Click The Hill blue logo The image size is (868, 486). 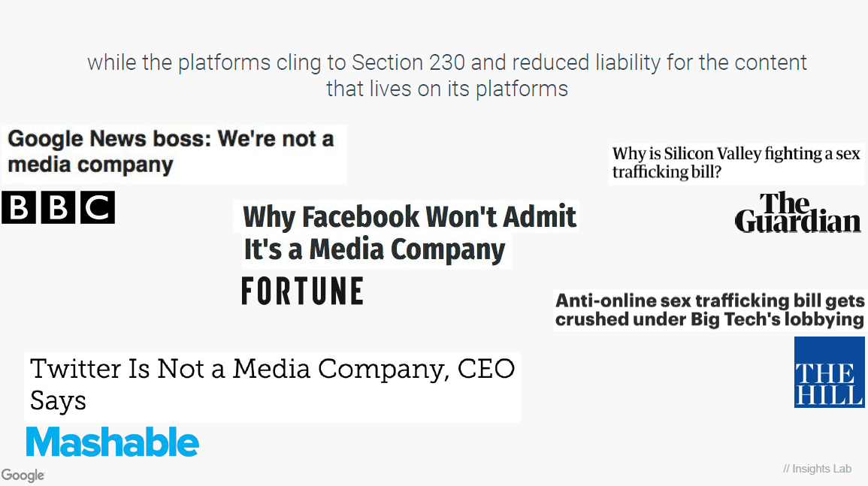pos(829,372)
